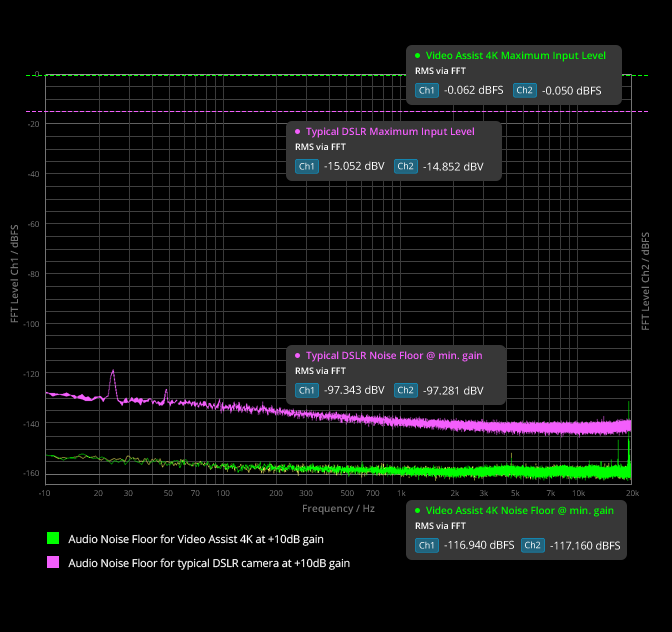
Task: Click green legend swatch for Video Assist 4K
Action: pyautogui.click(x=54, y=539)
